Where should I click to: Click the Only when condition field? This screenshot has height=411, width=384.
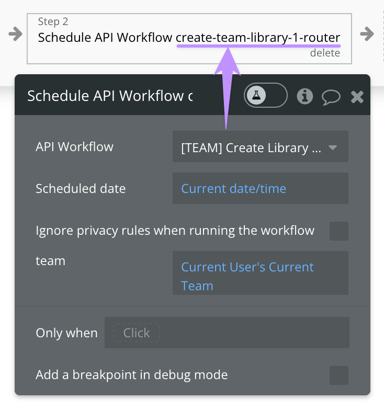[x=227, y=333]
